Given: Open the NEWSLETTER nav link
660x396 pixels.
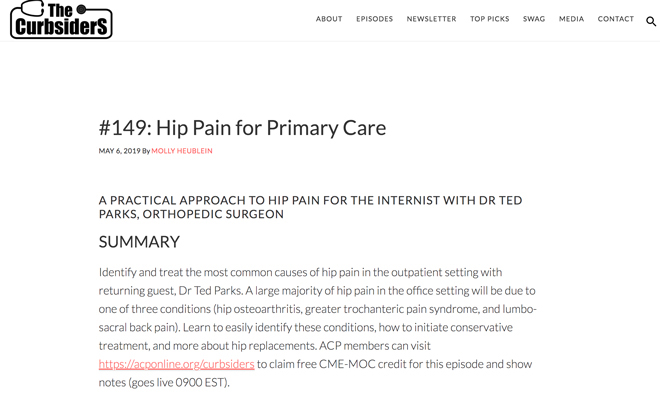Looking at the screenshot, I should pyautogui.click(x=431, y=19).
